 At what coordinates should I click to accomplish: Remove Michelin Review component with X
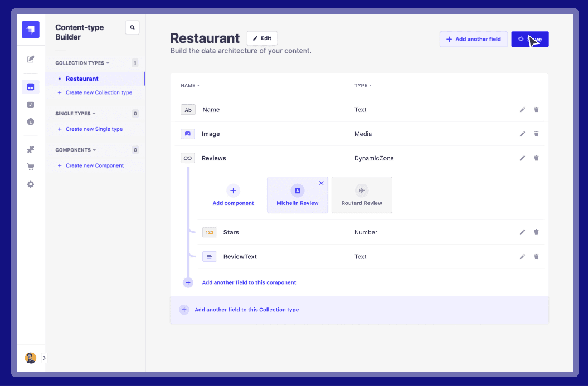tap(321, 183)
